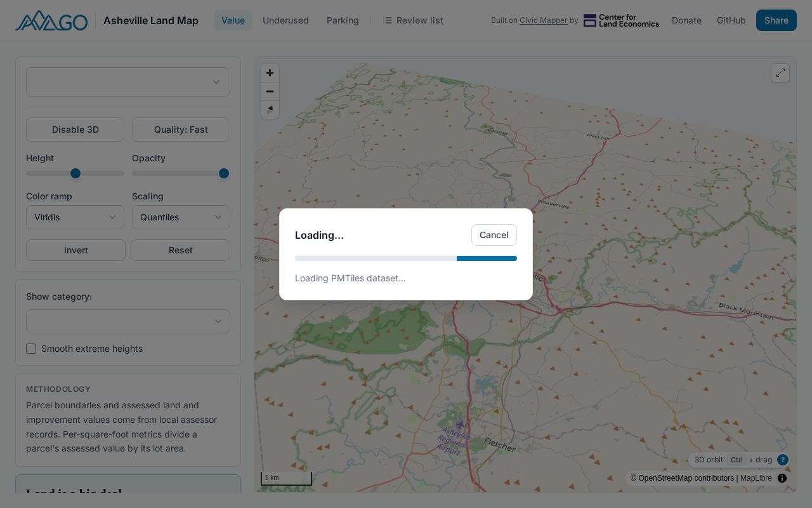Toggle the map attribution info icon
Screen dimensions: 812x508
(782, 478)
